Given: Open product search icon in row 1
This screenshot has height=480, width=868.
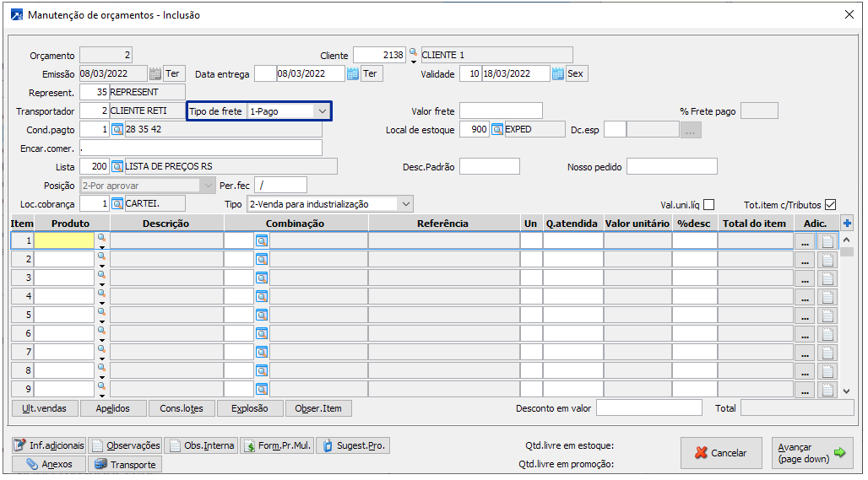Looking at the screenshot, I should [x=102, y=239].
